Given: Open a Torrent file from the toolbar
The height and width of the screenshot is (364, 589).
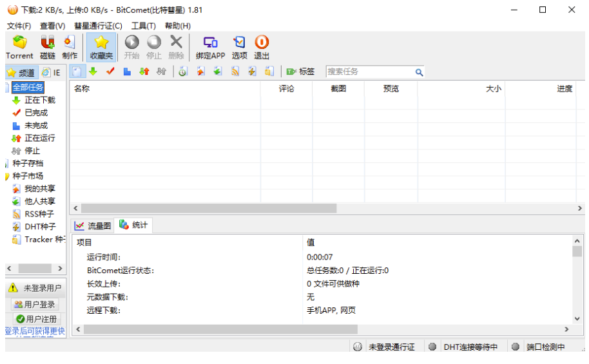Looking at the screenshot, I should 20,47.
